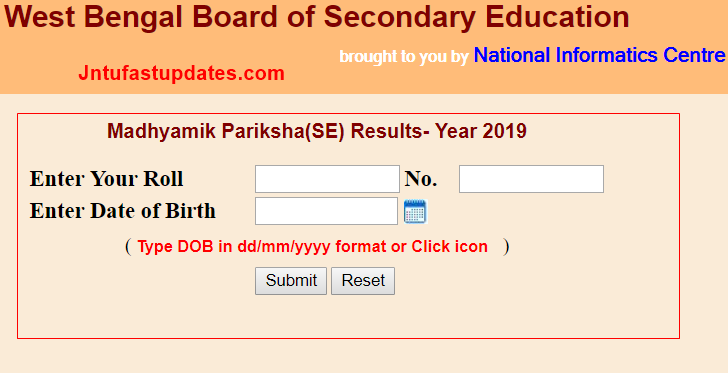Select the Madhyamik Pariksha(SE) Results heading
The image size is (728, 373).
(317, 131)
